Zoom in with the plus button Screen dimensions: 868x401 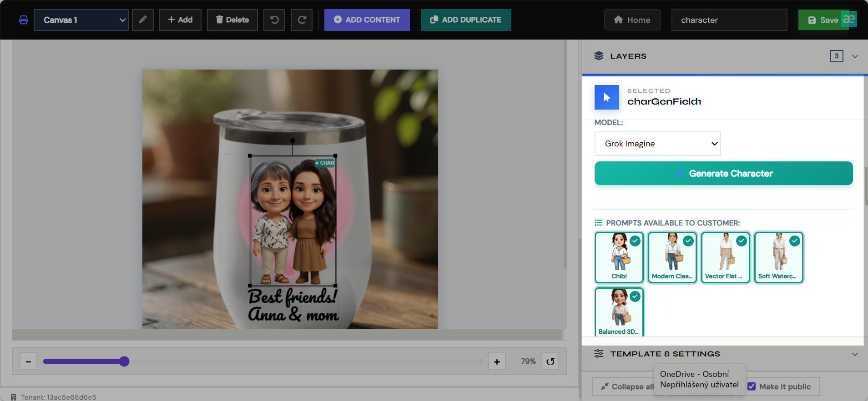(x=497, y=361)
